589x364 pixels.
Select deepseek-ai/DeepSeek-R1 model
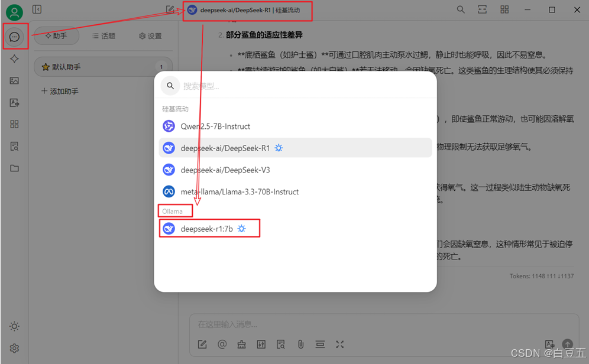click(x=295, y=148)
